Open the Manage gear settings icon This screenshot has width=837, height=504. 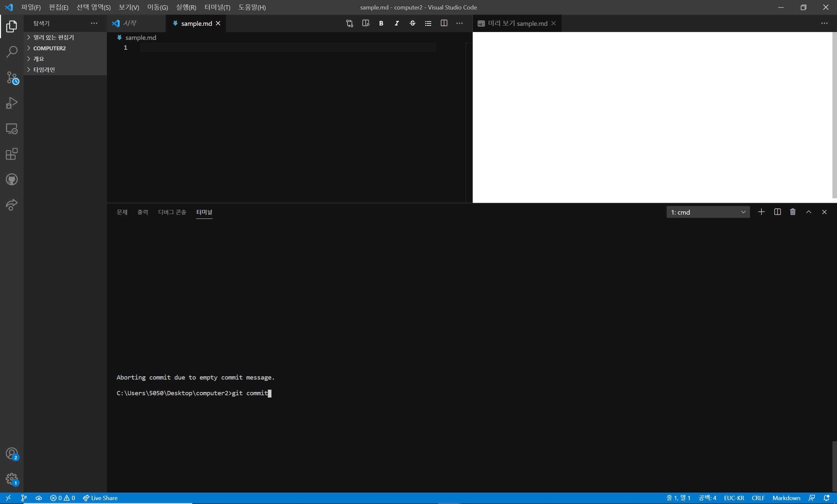[x=11, y=479]
